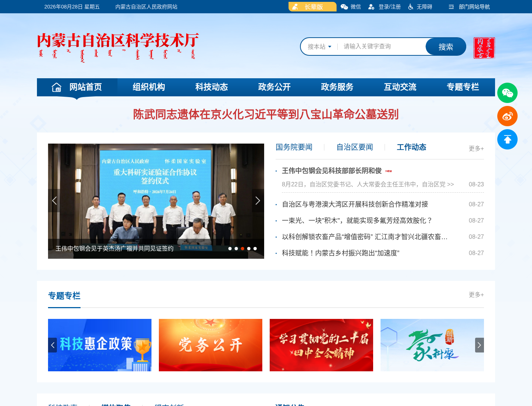The width and height of the screenshot is (532, 406).
Task: Open the 蒙科聚 topic banner
Action: 432,345
